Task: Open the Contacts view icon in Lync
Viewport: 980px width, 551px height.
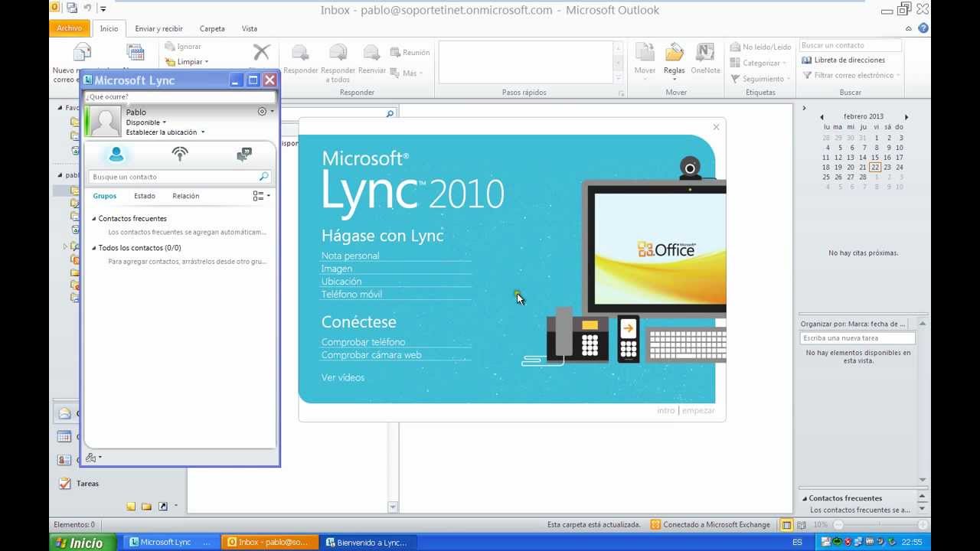Action: pyautogui.click(x=116, y=155)
